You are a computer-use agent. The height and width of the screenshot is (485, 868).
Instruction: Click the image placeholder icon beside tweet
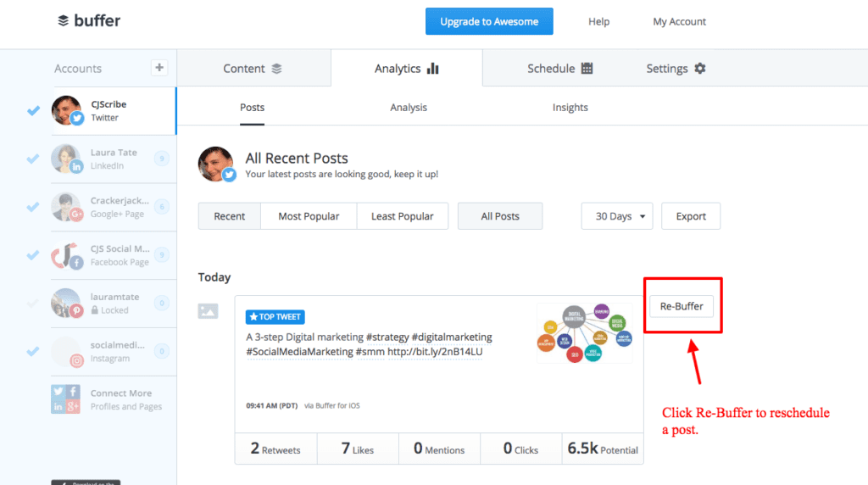[x=209, y=311]
